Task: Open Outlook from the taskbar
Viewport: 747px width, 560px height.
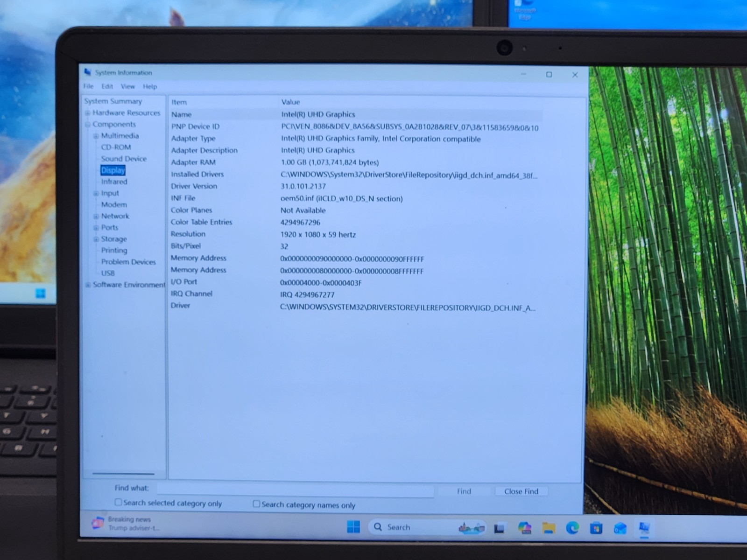Action: pos(620,528)
